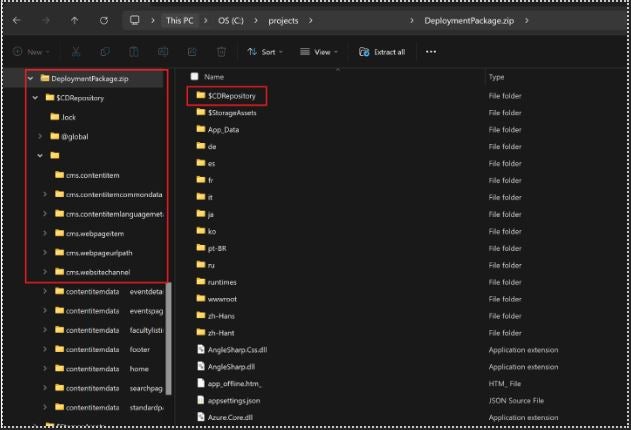Open the View dropdown menu
This screenshot has height=430, width=631.
[319, 51]
